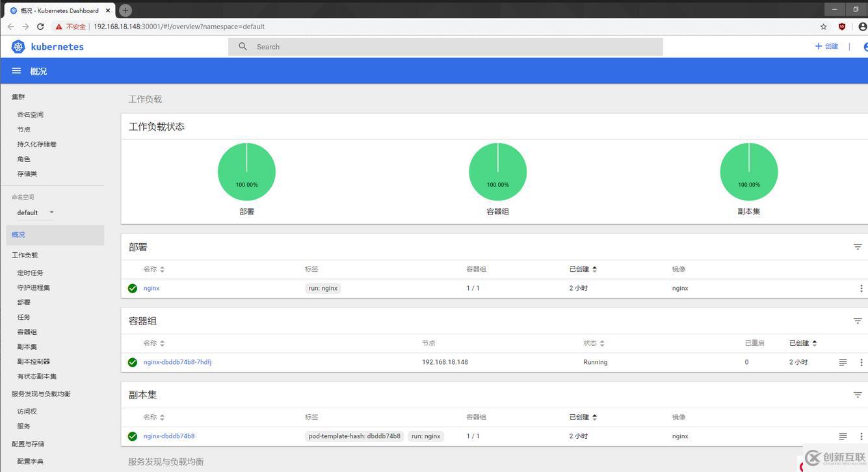Select 角色 in the sidebar
Image resolution: width=868 pixels, height=472 pixels.
(x=24, y=159)
